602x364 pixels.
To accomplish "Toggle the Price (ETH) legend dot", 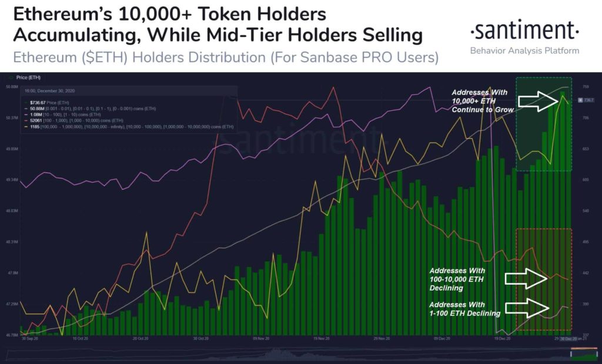I will (x=11, y=77).
